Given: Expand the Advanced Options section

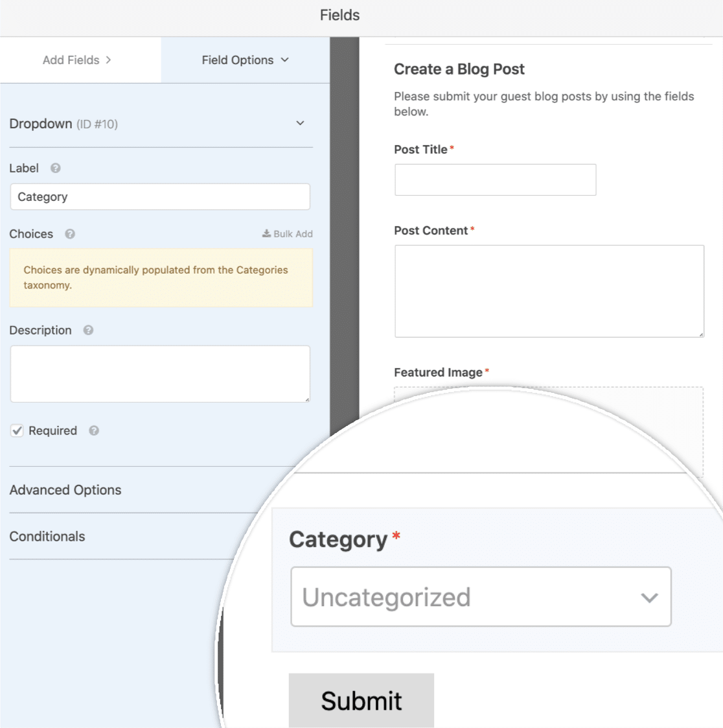Looking at the screenshot, I should click(x=65, y=490).
